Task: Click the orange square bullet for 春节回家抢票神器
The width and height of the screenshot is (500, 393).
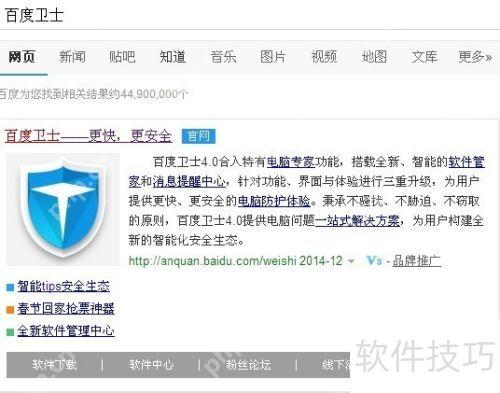Action: (10, 310)
